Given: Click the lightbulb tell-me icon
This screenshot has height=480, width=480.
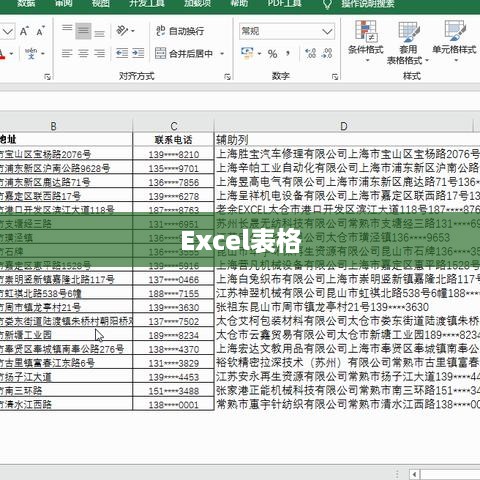Looking at the screenshot, I should point(327,3).
